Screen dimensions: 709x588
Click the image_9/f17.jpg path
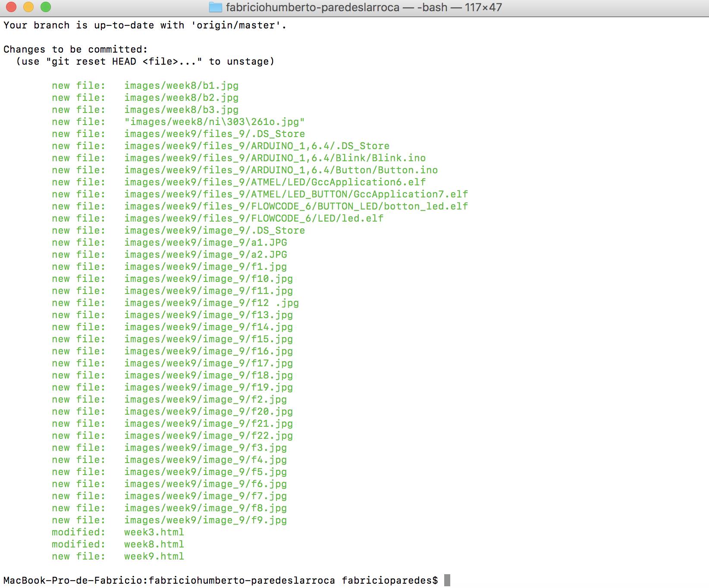point(209,363)
